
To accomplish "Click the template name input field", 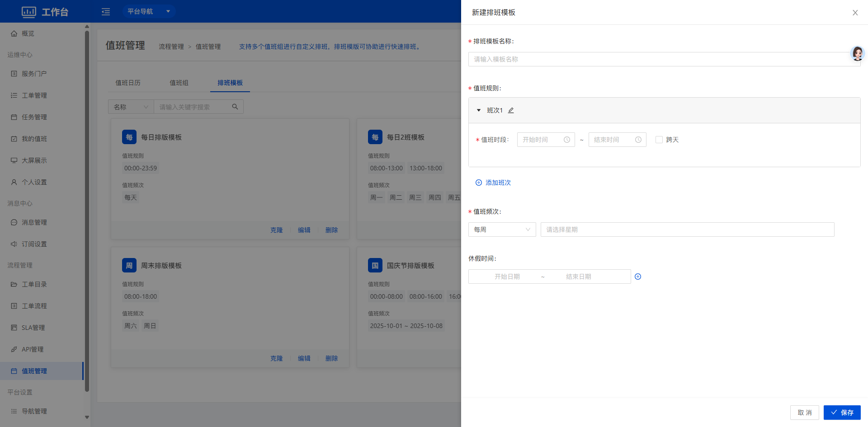I will tap(660, 59).
